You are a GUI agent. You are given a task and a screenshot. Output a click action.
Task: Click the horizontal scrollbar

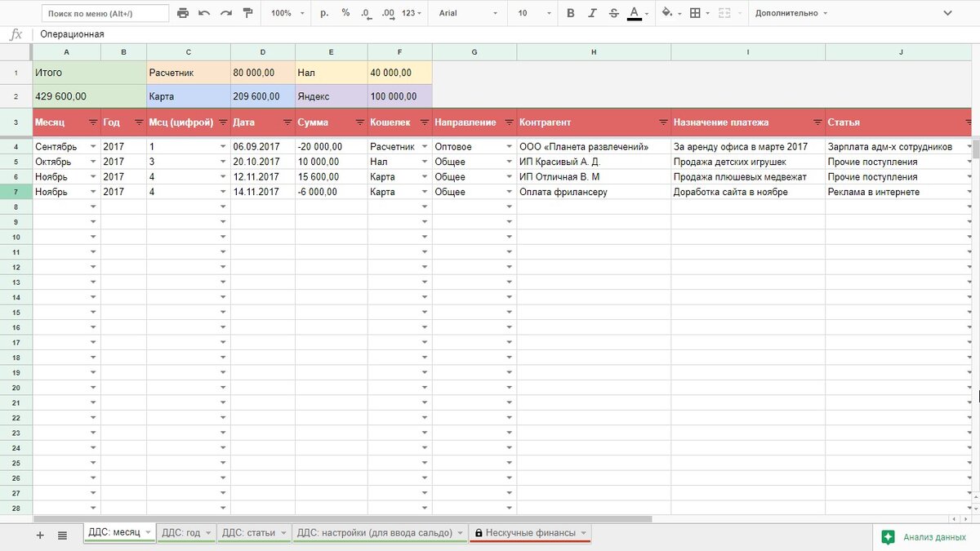tap(343, 519)
